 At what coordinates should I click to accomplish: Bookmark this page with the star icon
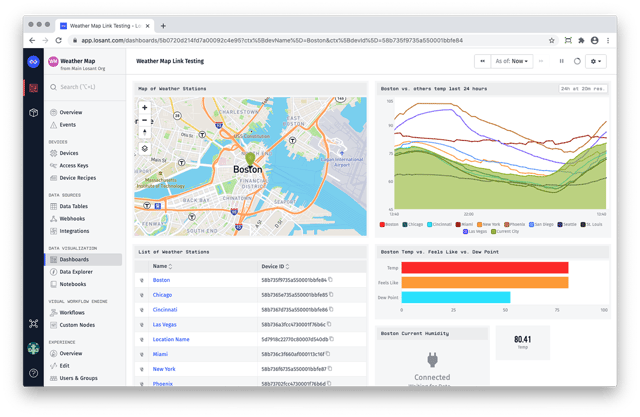pyautogui.click(x=551, y=40)
